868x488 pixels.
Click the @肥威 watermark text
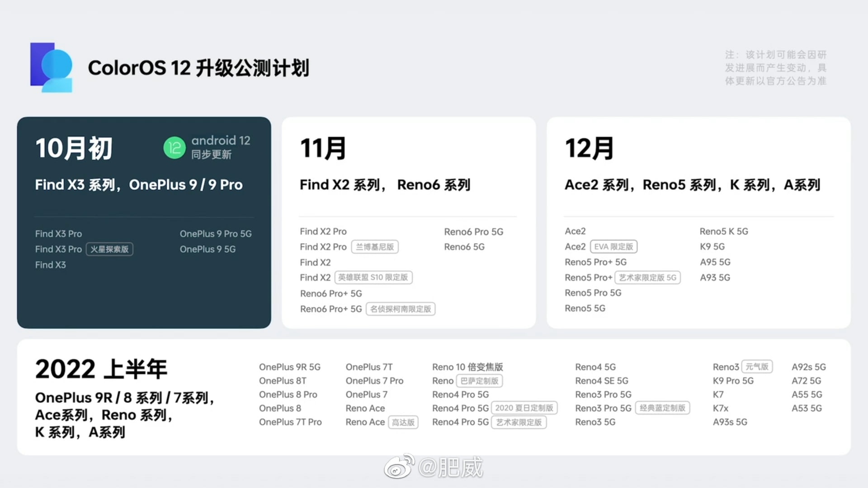coord(450,467)
